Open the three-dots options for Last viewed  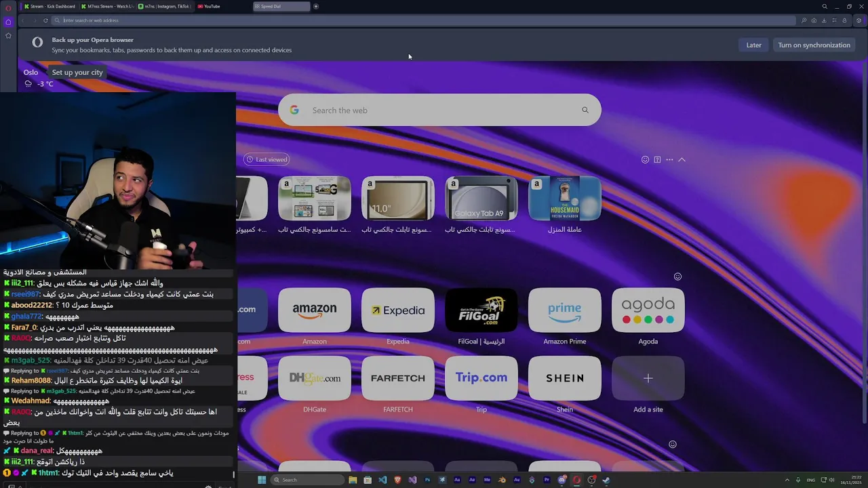(669, 159)
